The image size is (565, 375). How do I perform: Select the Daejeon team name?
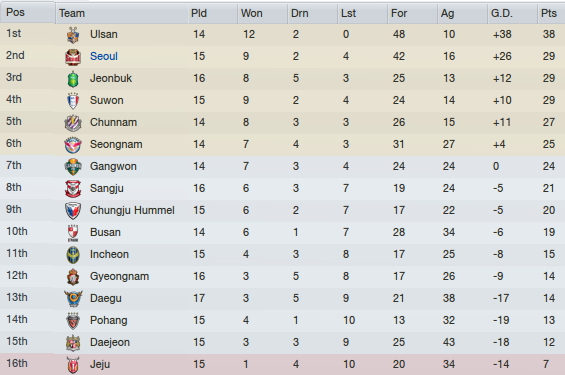click(110, 342)
